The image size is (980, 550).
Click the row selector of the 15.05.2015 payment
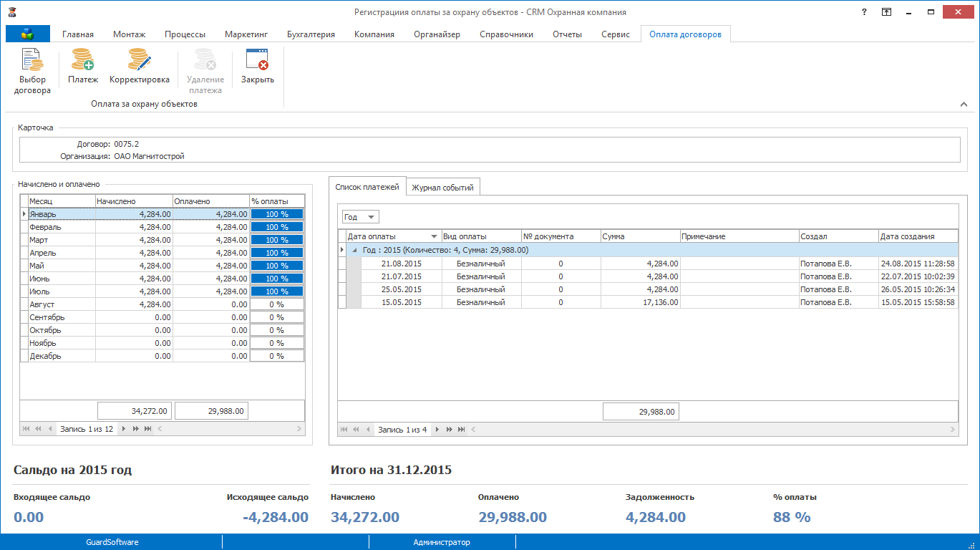(x=342, y=302)
